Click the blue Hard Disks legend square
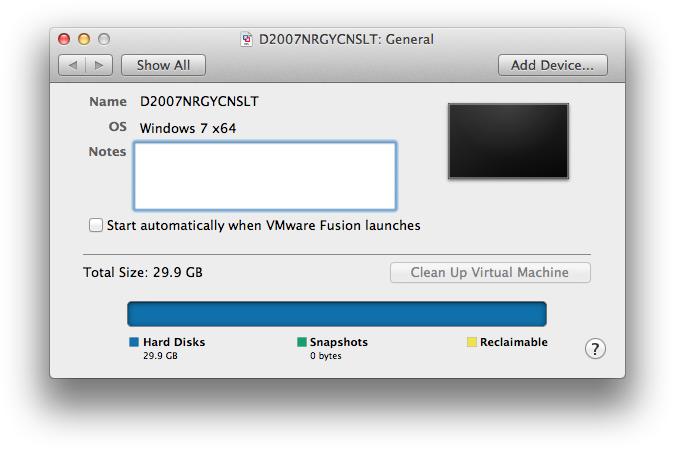Viewport: 674px width, 449px height. [x=134, y=342]
